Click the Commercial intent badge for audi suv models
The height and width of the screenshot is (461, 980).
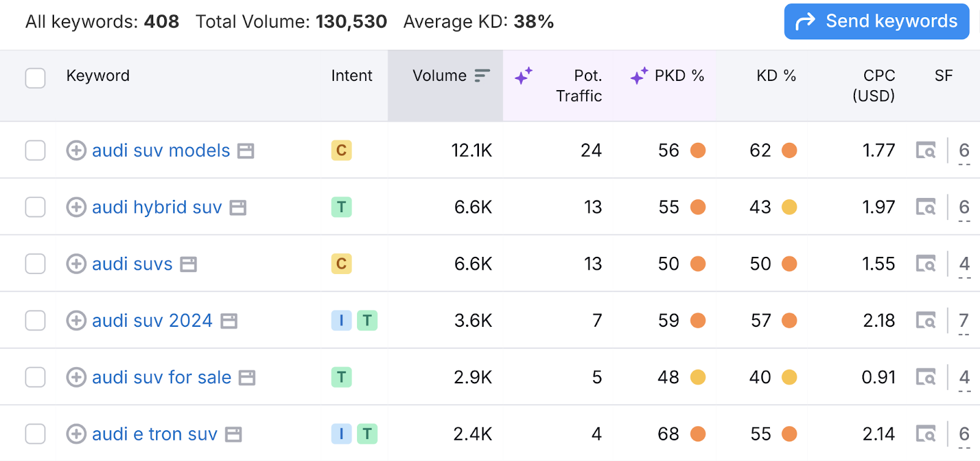341,150
